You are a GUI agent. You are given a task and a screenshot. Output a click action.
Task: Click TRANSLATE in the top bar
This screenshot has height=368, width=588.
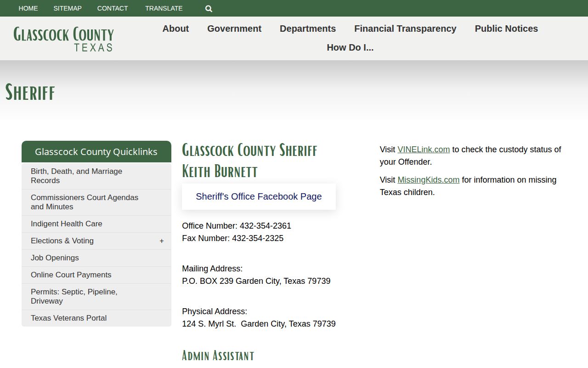pyautogui.click(x=164, y=8)
